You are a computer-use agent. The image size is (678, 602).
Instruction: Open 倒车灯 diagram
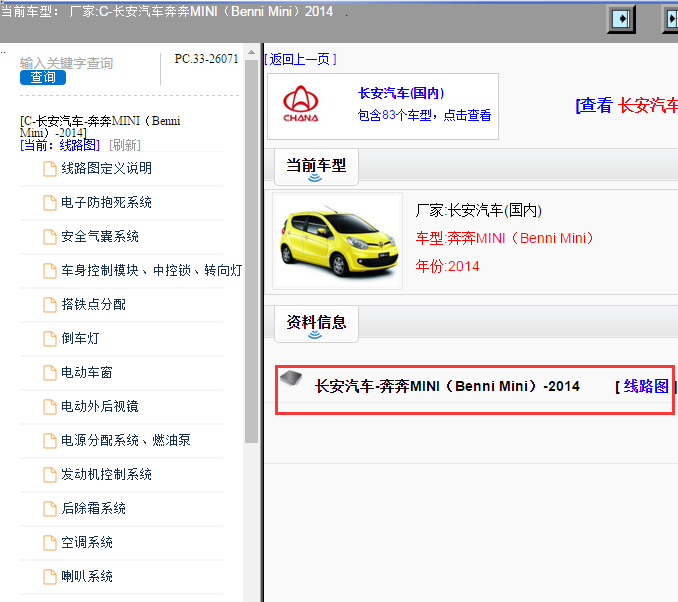click(80, 338)
